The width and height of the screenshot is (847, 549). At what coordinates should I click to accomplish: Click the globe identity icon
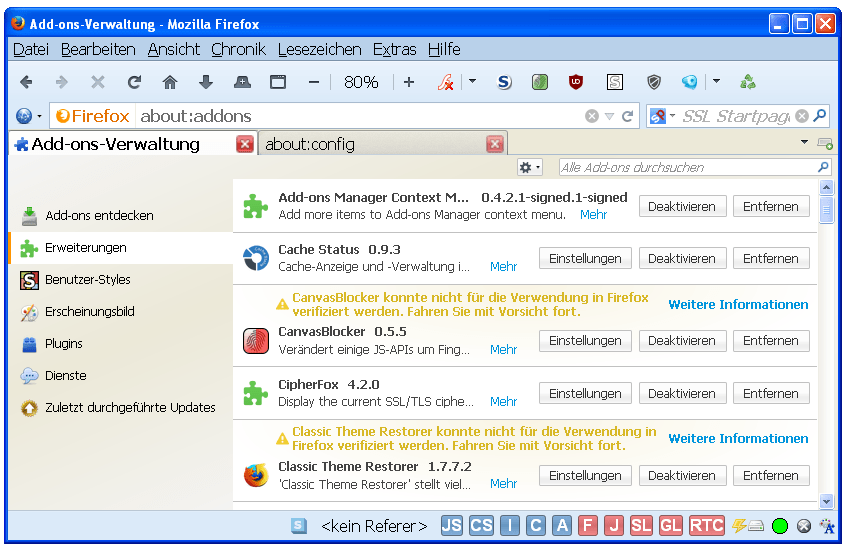pos(24,116)
